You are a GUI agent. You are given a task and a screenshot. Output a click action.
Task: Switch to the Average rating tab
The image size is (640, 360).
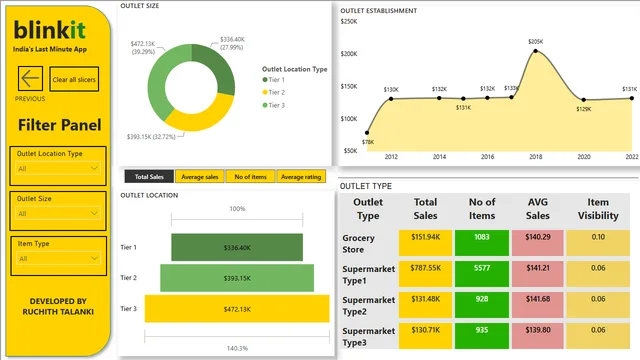301,177
